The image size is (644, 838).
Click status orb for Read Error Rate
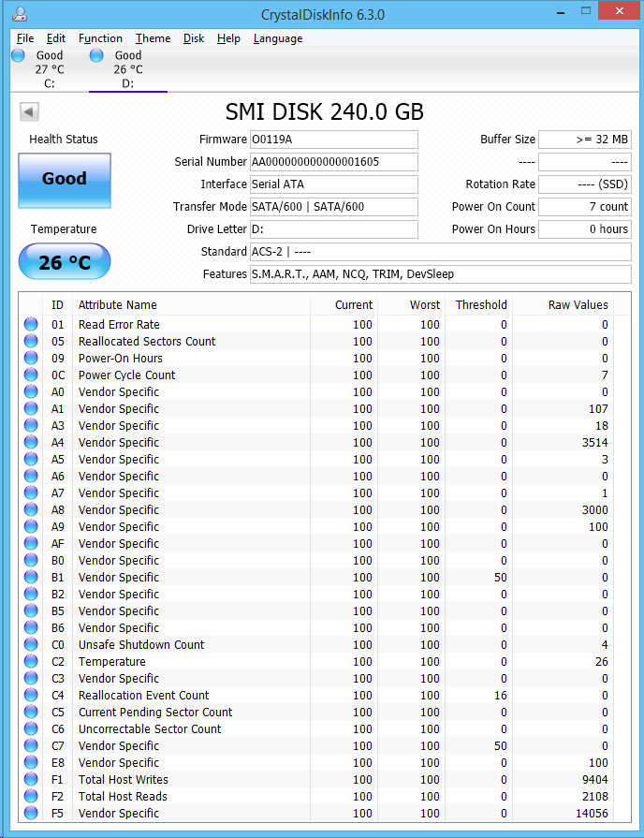pyautogui.click(x=32, y=325)
